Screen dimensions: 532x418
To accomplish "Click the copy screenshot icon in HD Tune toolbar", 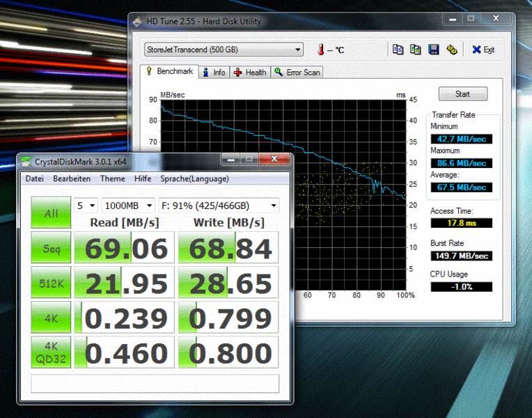I will point(416,49).
